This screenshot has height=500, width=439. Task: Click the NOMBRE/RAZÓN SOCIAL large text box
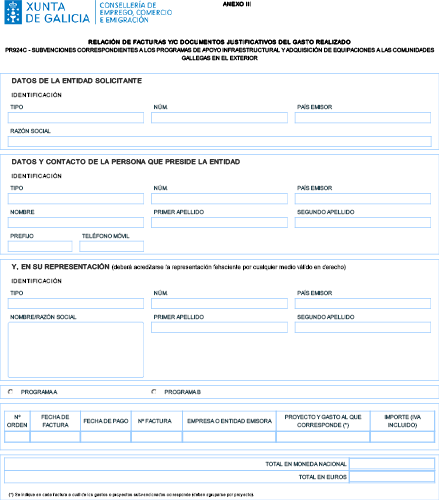(76, 350)
